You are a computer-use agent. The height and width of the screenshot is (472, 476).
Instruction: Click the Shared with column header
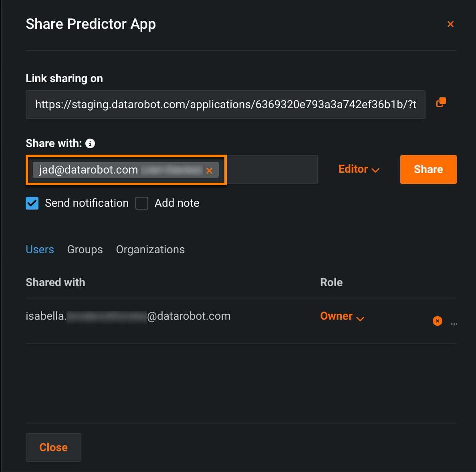tap(55, 282)
